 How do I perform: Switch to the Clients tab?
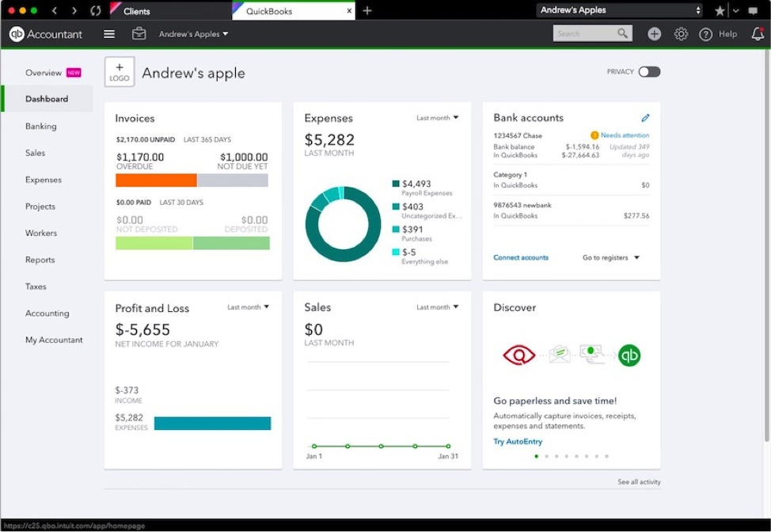[x=171, y=11]
